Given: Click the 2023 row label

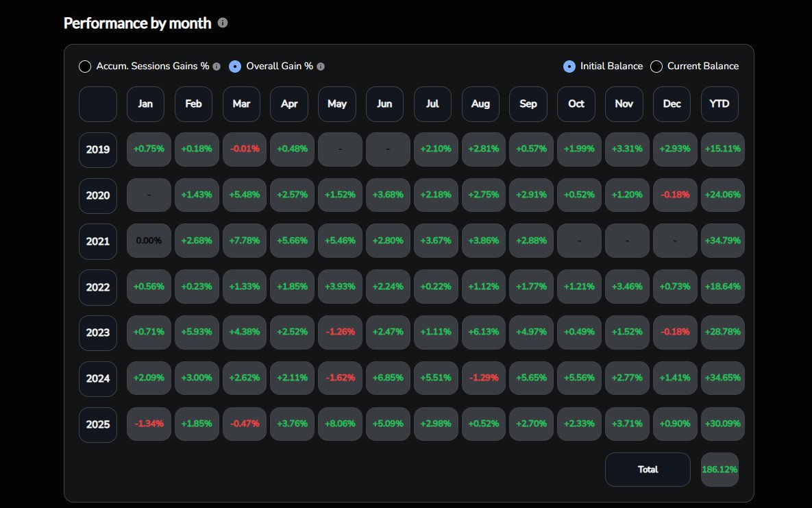Looking at the screenshot, I should [x=98, y=332].
